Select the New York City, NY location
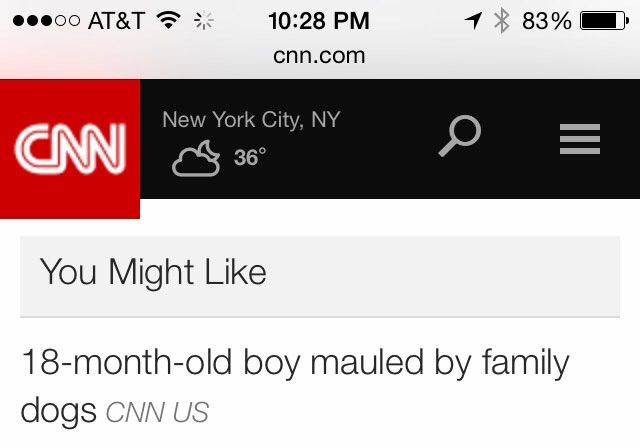 [251, 120]
